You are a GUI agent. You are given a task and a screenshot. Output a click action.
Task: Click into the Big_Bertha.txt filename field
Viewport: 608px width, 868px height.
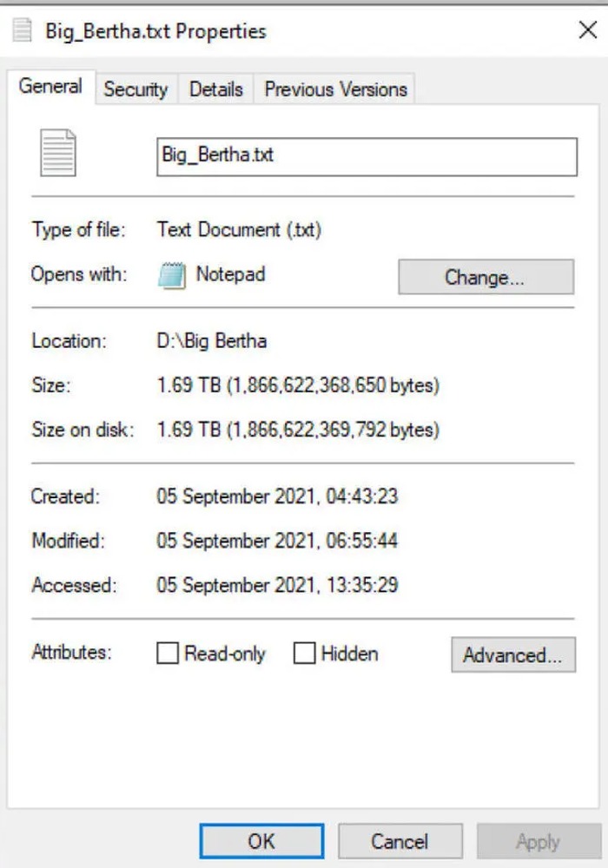[366, 157]
